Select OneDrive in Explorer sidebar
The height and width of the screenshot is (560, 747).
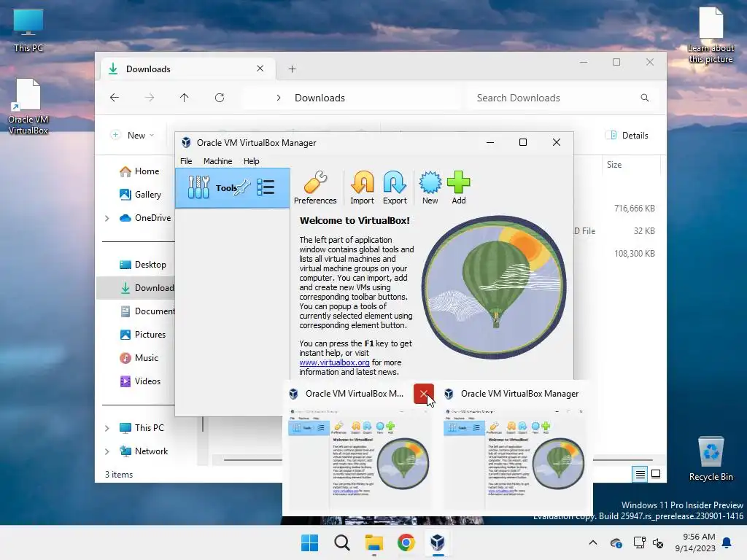(145, 218)
